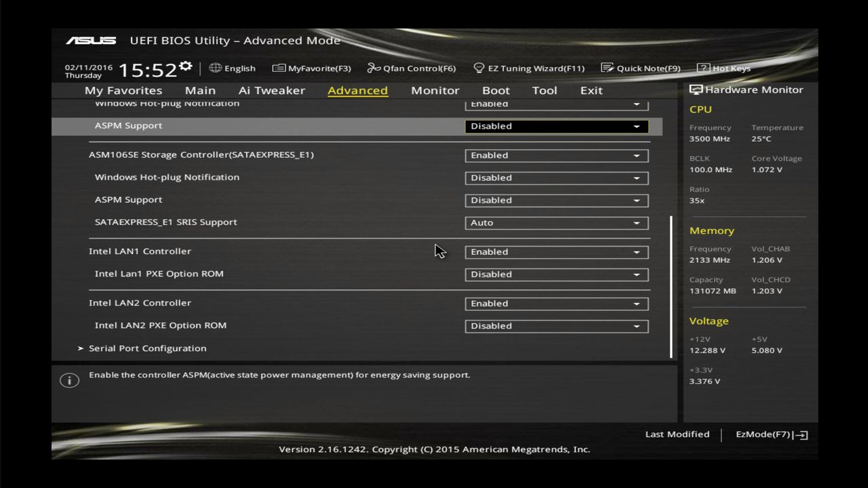This screenshot has height=488, width=868.
Task: Click the MyFavorite(F3) button
Action: click(312, 68)
